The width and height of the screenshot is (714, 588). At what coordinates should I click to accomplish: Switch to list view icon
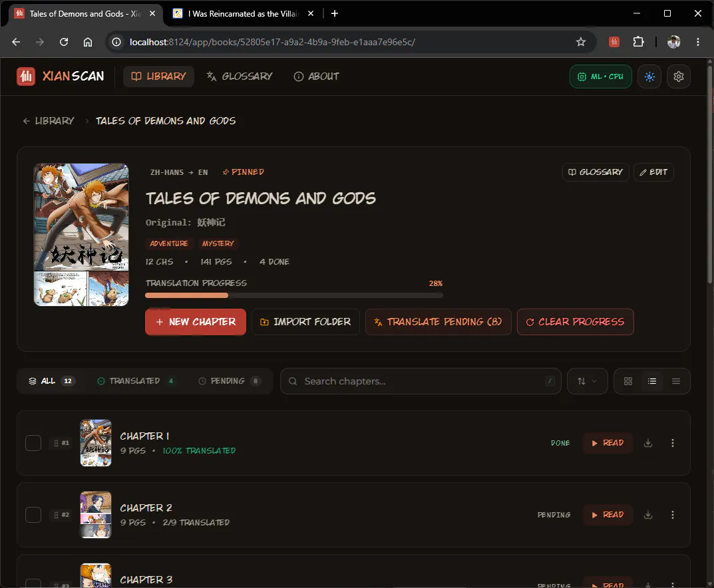tap(652, 381)
